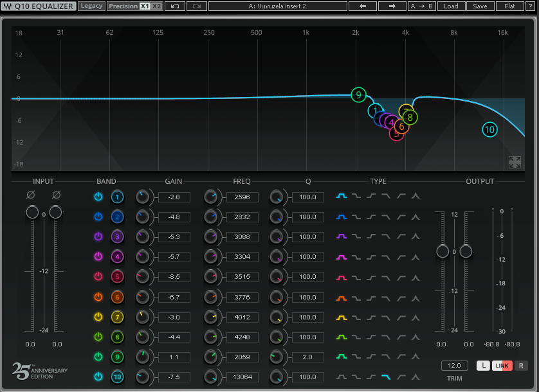Click the redo arrow button
This screenshot has height=392, width=539.
pos(197,6)
